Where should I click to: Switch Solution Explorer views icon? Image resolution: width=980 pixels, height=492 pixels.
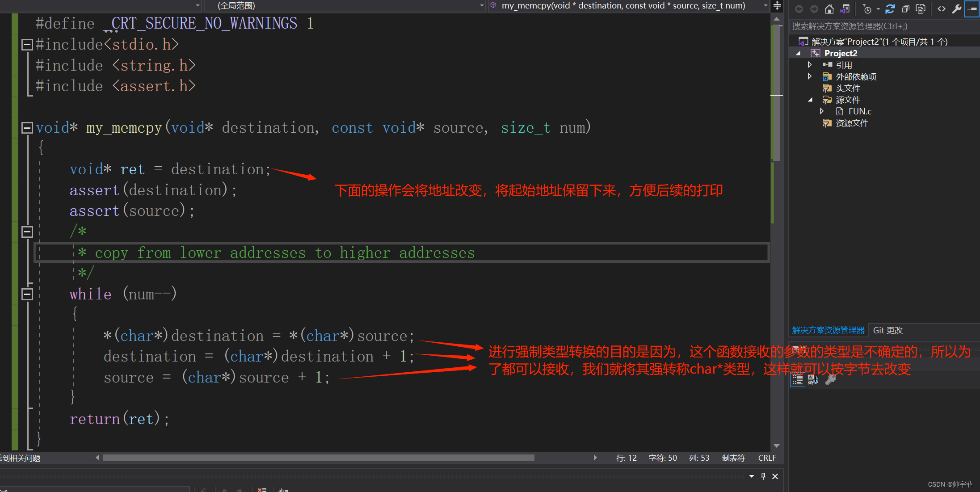click(x=845, y=9)
